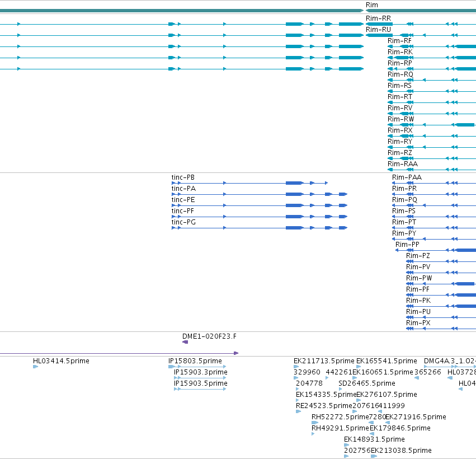Select the 365266 feature label
The height and width of the screenshot is (459, 476).
coord(428,372)
